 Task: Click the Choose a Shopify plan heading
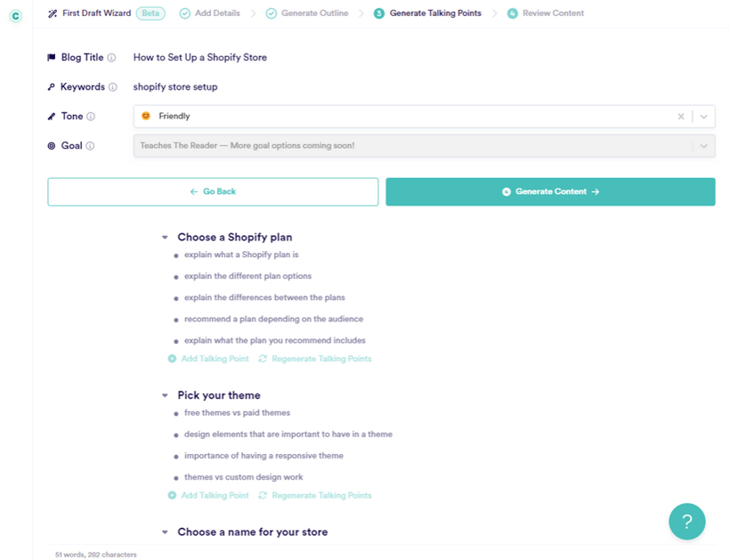pyautogui.click(x=235, y=238)
